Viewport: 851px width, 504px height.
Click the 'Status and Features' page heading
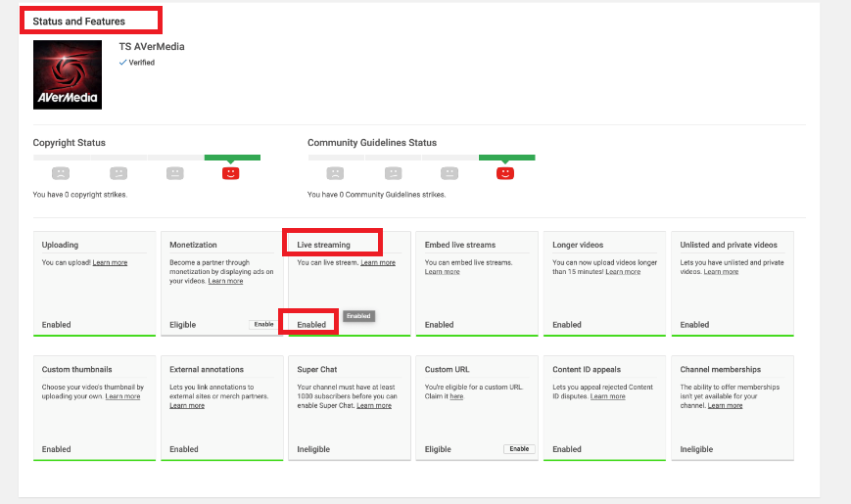(x=78, y=22)
